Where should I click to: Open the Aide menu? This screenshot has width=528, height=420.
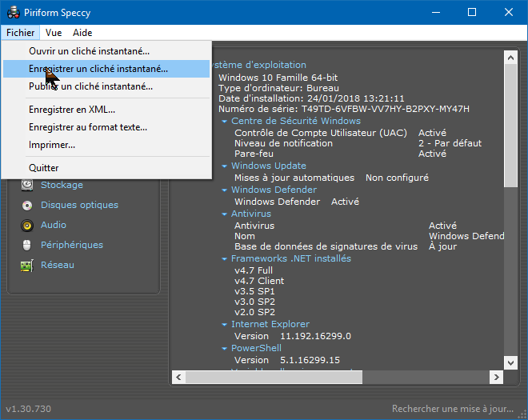(82, 33)
